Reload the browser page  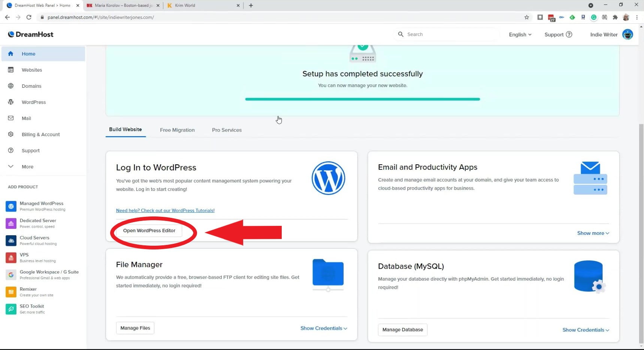29,17
